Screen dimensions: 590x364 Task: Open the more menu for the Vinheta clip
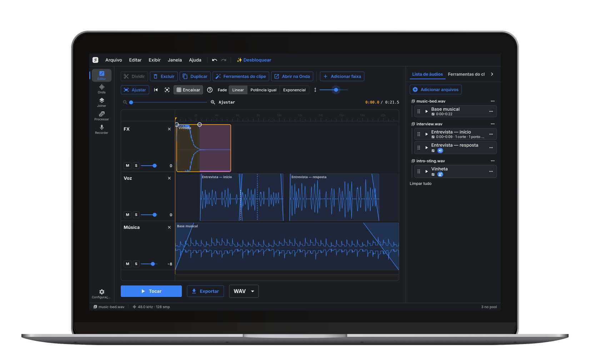point(491,172)
